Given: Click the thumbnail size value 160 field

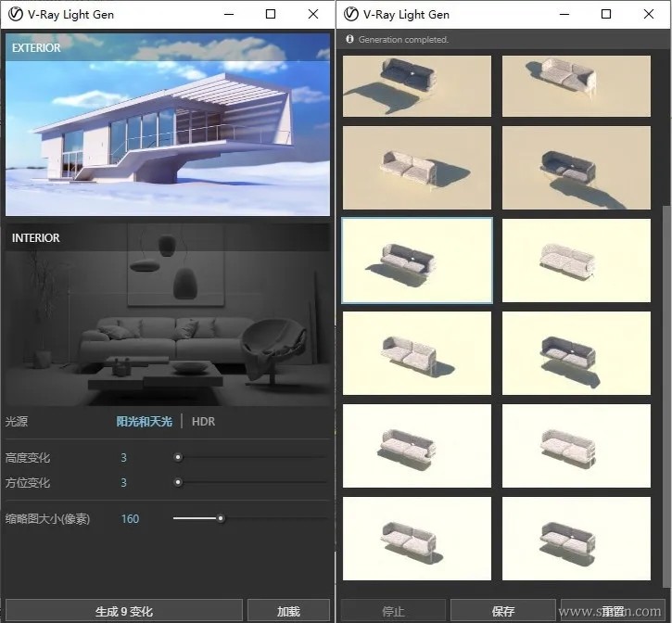Looking at the screenshot, I should [130, 519].
